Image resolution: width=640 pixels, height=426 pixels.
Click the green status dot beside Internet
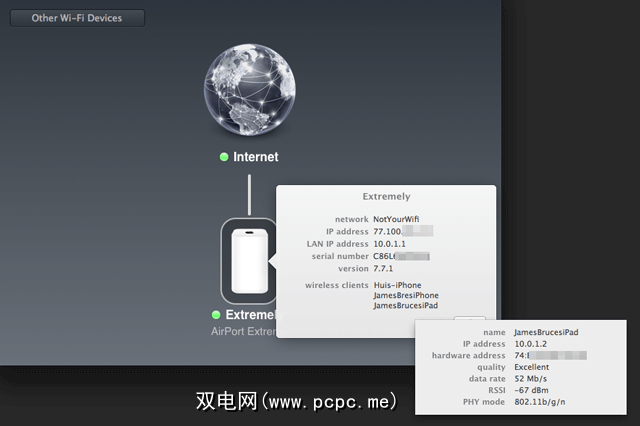click(x=224, y=157)
